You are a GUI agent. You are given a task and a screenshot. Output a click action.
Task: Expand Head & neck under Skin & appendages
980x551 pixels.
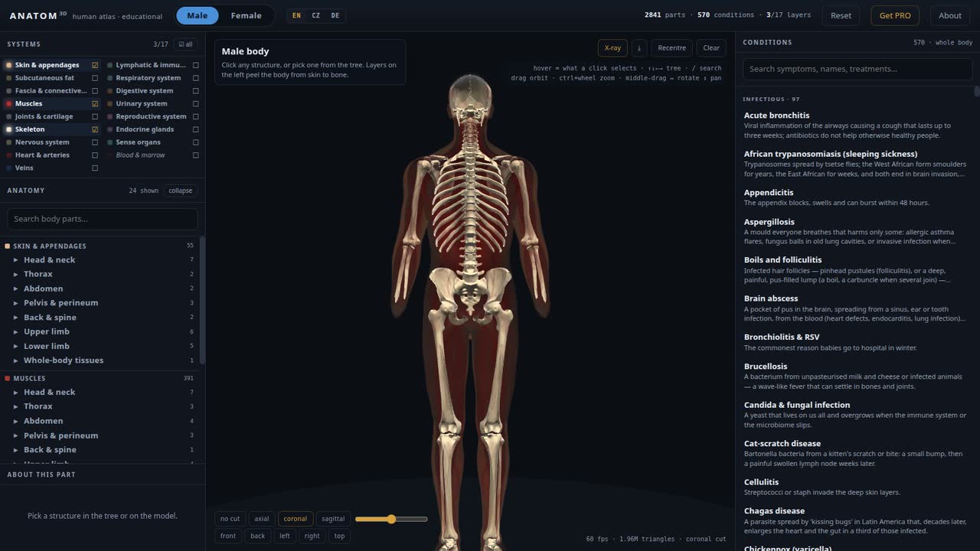[15, 260]
